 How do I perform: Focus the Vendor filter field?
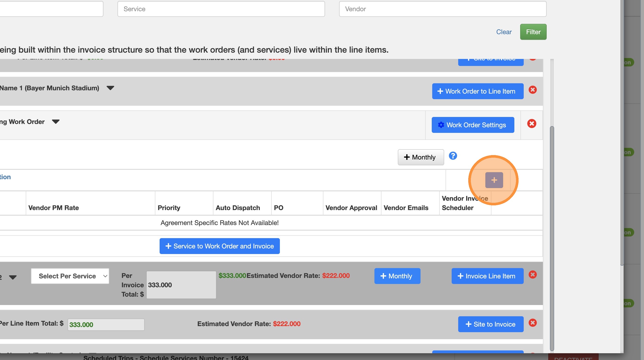coord(443,9)
